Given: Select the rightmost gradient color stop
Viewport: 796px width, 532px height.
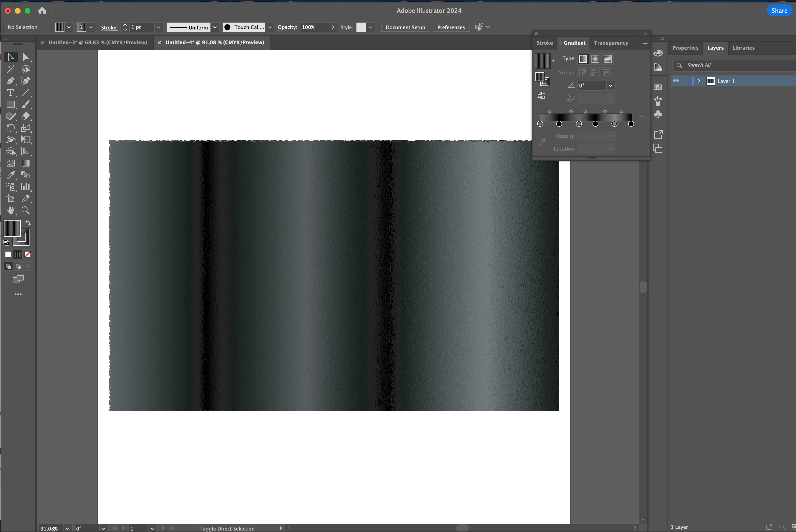Looking at the screenshot, I should (631, 124).
